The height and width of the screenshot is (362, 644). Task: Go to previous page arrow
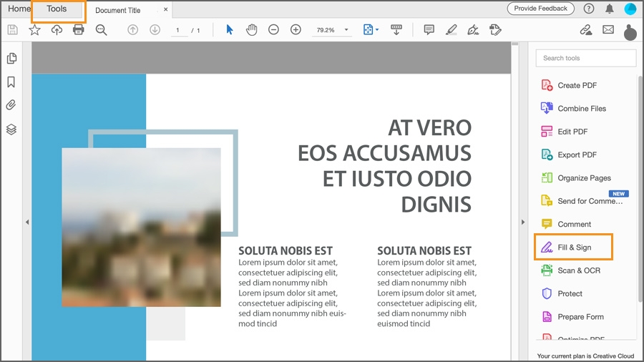pyautogui.click(x=132, y=29)
